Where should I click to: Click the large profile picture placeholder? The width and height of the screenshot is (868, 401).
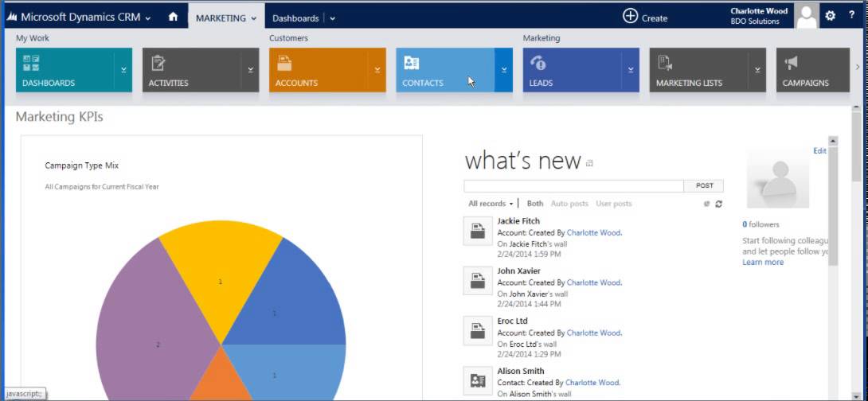coord(778,177)
